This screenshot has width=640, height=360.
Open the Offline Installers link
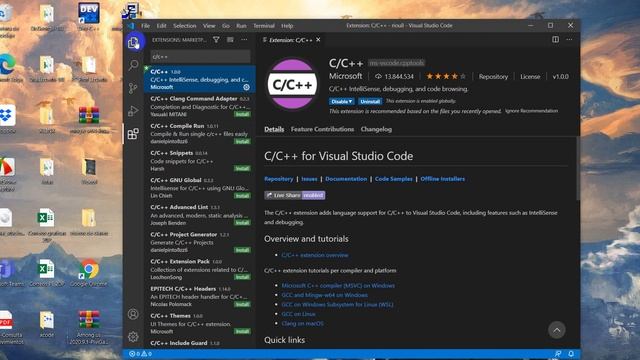tap(442, 179)
